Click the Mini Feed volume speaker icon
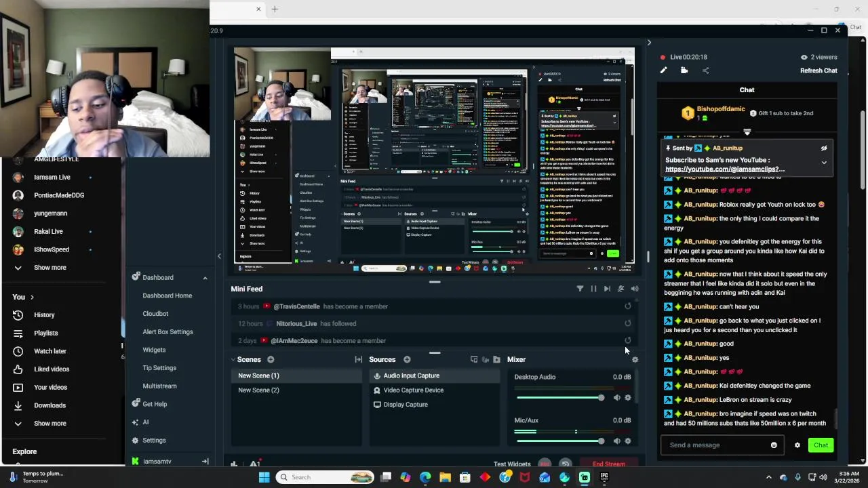Screen dimensions: 868x488 [x=635, y=289]
